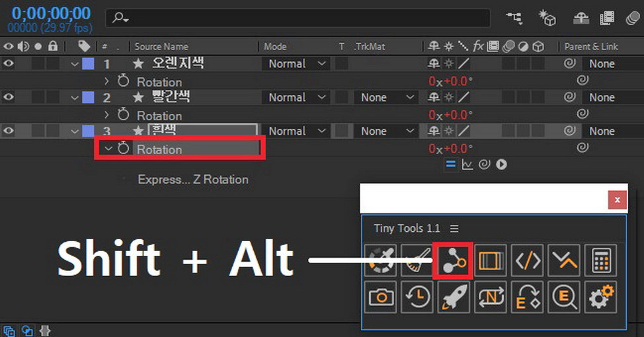Image resolution: width=644 pixels, height=337 pixels.
Task: Collapse the Rotation property of layer 3
Action: click(108, 148)
